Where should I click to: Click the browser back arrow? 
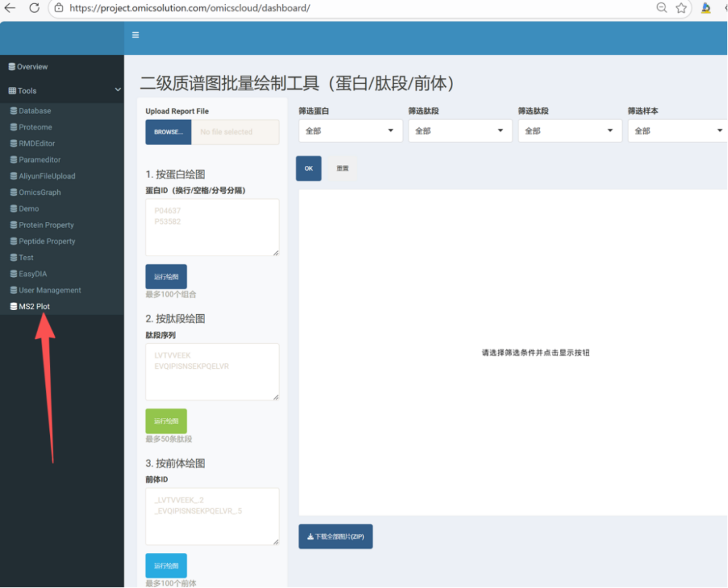point(10,8)
